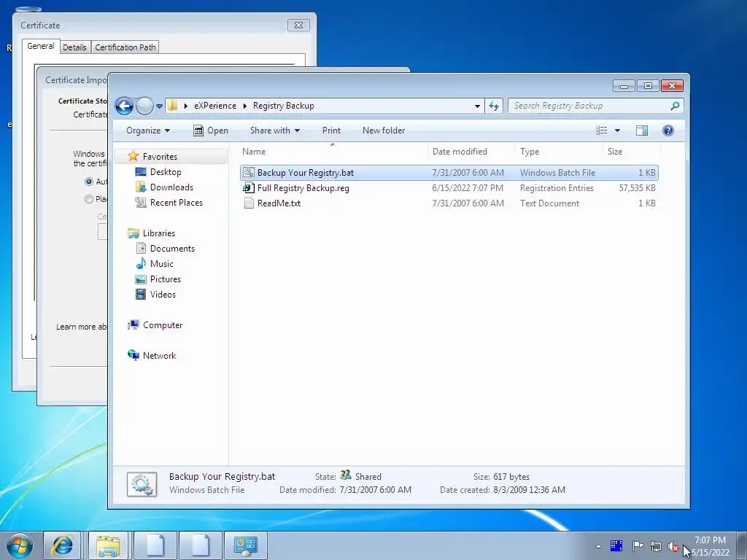Create a New folder
Image resolution: width=747 pixels, height=560 pixels.
[x=384, y=131]
